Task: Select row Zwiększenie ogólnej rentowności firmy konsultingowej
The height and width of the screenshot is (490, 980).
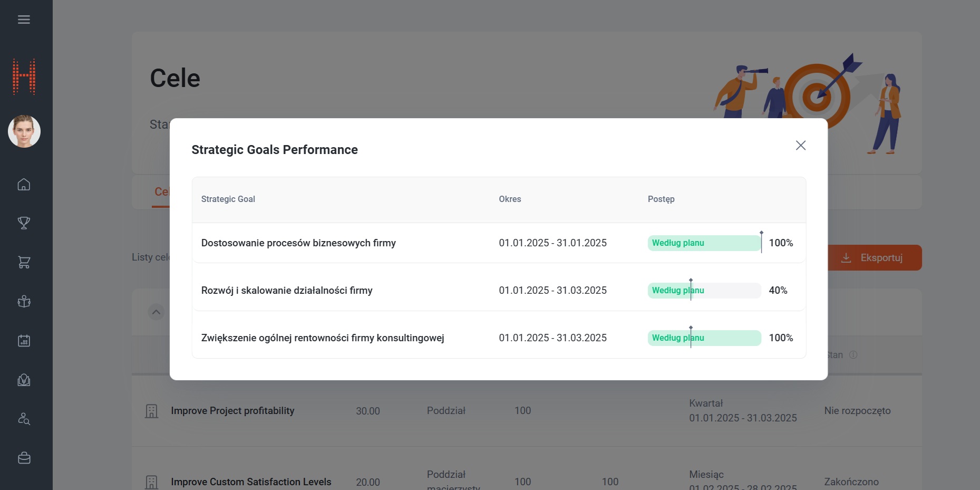Action: point(323,338)
